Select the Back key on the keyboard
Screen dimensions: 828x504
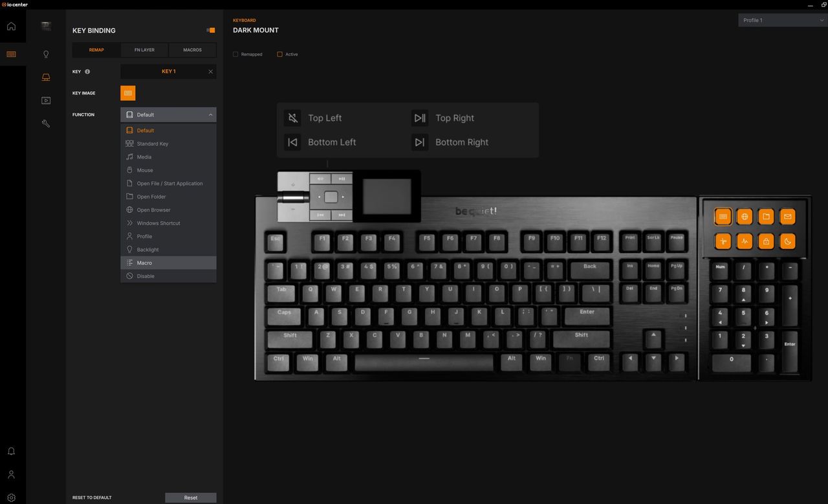[x=590, y=270]
